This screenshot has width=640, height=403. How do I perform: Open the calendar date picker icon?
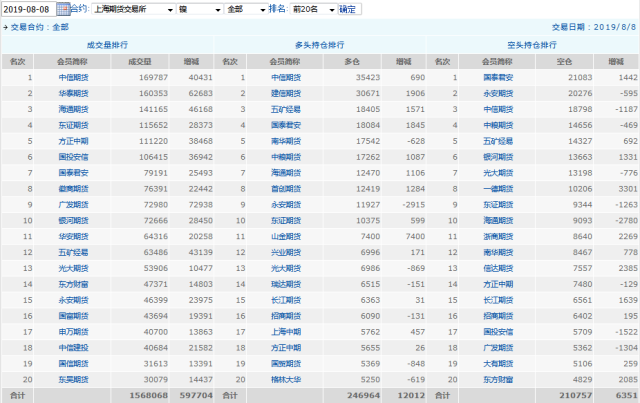(63, 9)
